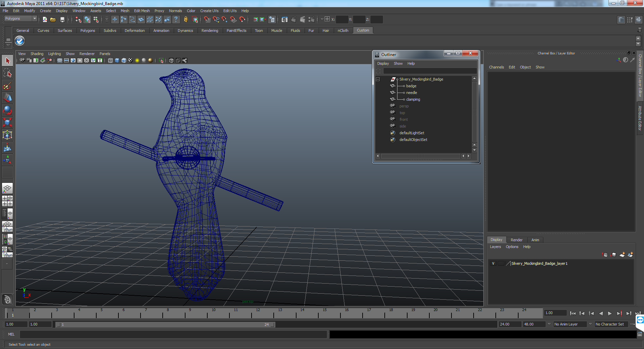Viewport: 644px width, 349px height.
Task: Click the current frame field showing 1.00
Action: tap(555, 313)
